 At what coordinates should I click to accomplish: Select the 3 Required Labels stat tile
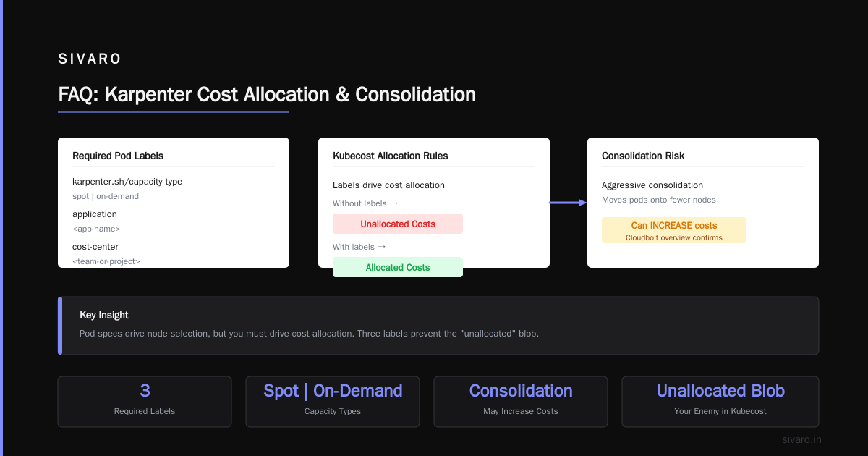point(145,401)
